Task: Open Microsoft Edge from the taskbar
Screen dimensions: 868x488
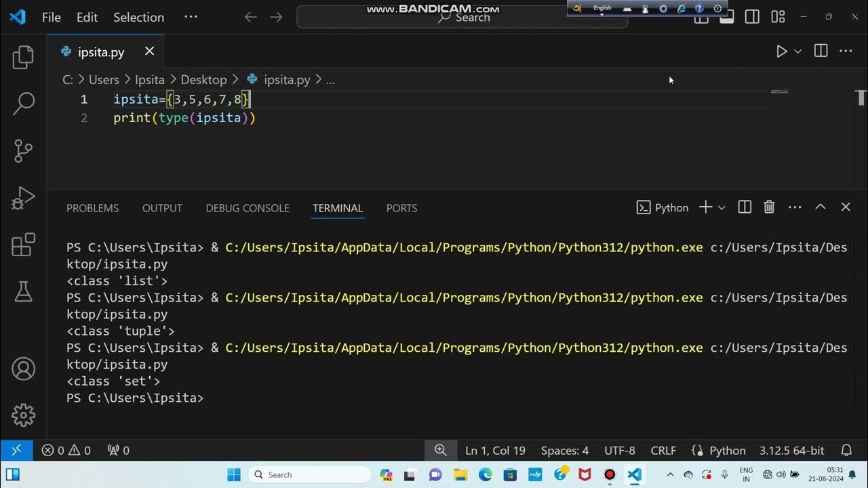Action: [486, 474]
